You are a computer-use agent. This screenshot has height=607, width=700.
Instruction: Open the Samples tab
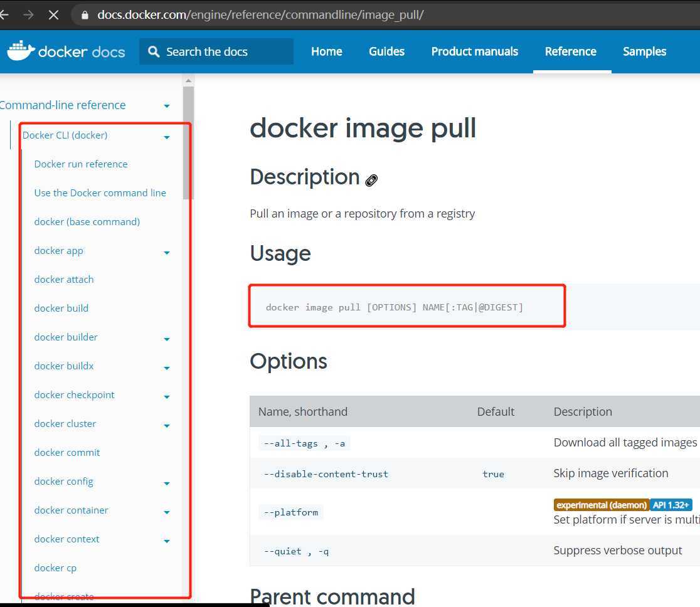coord(645,52)
